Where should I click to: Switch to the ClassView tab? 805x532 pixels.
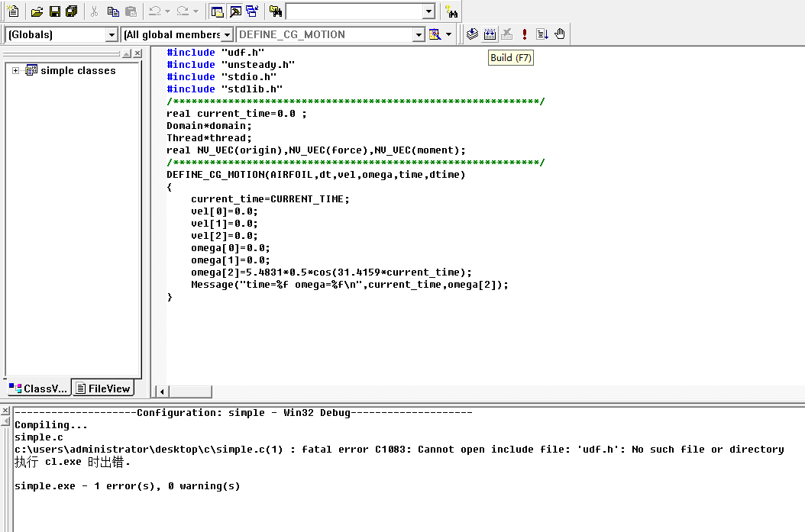[38, 389]
